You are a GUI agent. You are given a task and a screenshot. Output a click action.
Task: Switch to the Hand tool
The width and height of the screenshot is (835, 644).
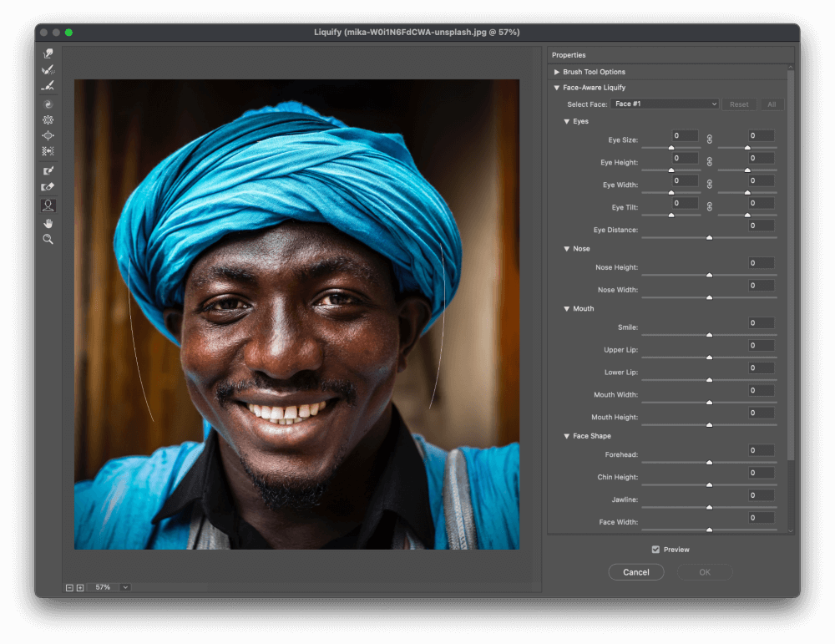(48, 223)
